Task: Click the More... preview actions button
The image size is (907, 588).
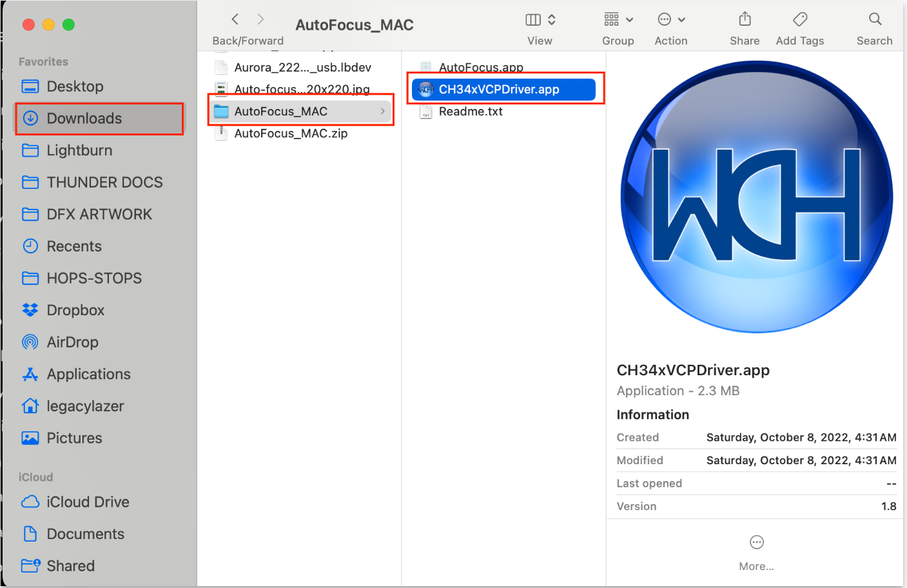Action: (757, 553)
